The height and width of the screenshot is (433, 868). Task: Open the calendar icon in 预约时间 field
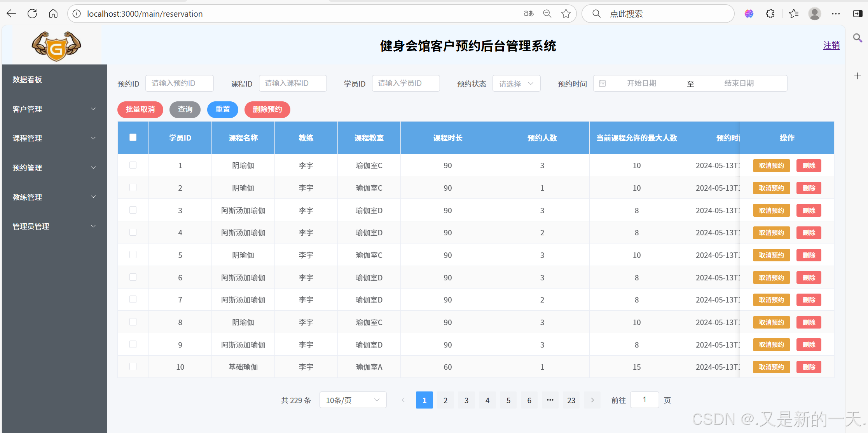point(603,83)
